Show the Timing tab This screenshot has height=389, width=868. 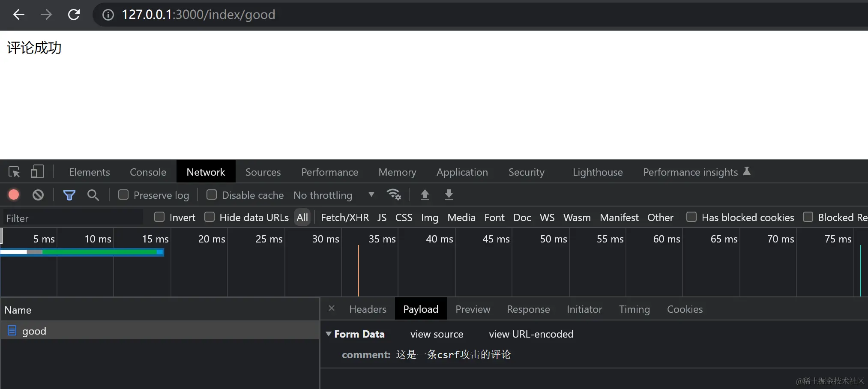point(634,309)
